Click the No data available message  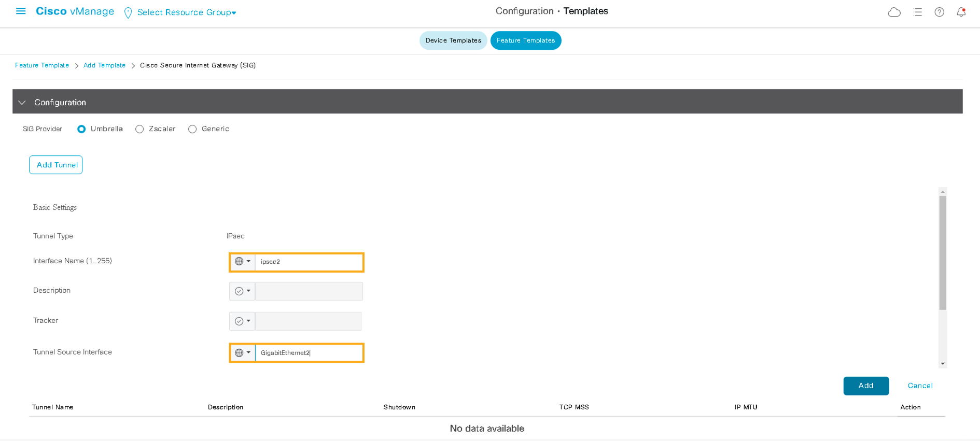[x=487, y=429]
